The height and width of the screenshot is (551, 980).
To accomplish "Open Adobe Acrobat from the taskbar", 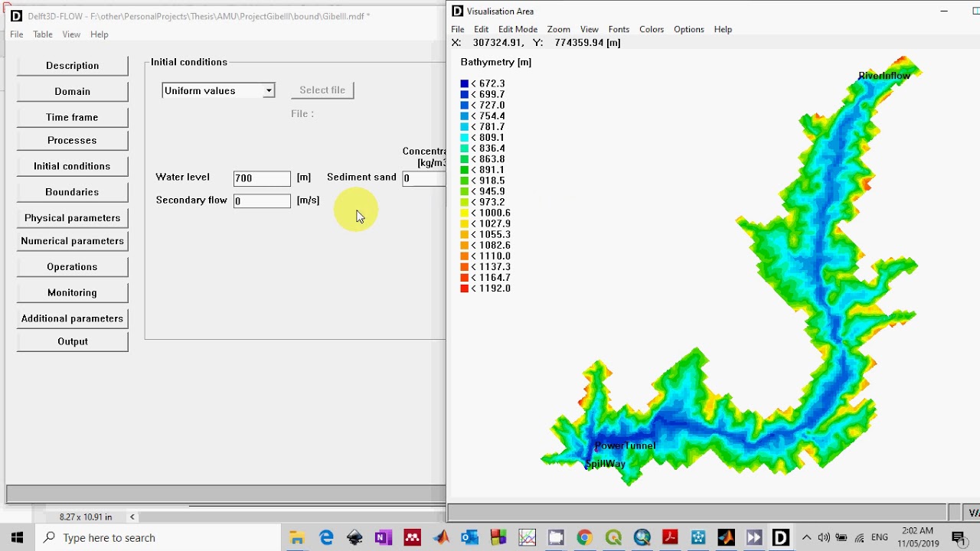I will [x=670, y=538].
